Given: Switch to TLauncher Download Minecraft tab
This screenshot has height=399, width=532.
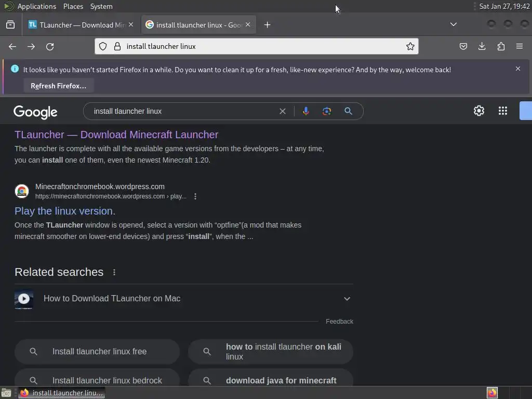Looking at the screenshot, I should click(81, 25).
